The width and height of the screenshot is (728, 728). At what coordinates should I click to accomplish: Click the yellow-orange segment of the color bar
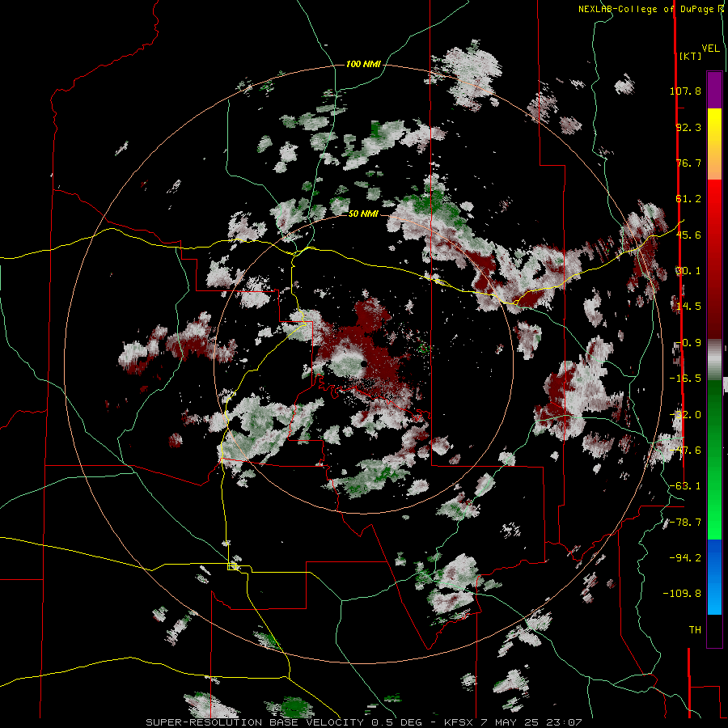click(x=714, y=144)
